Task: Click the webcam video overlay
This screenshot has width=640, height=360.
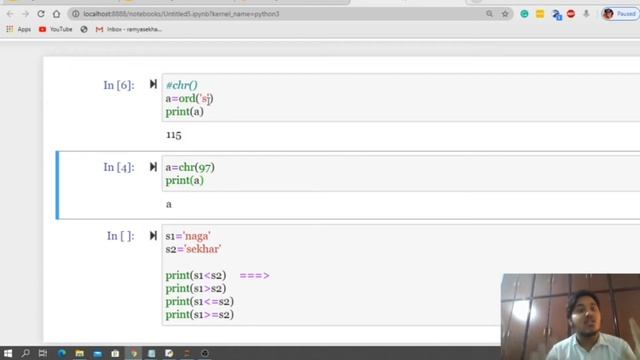Action: click(571, 317)
